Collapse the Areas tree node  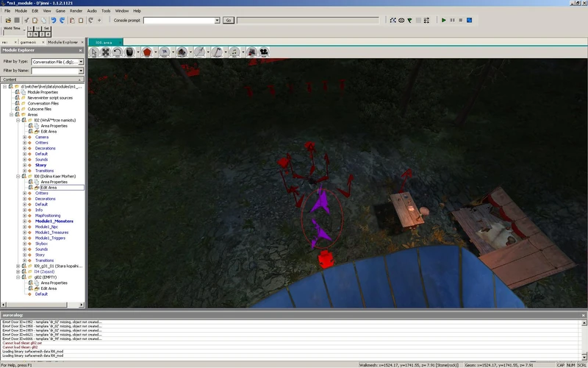click(x=11, y=115)
